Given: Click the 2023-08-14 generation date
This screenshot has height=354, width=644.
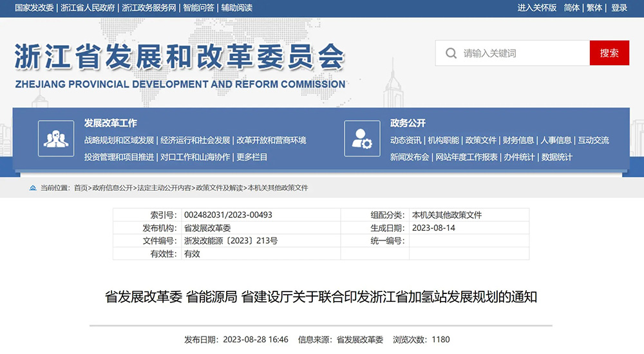Looking at the screenshot, I should [x=433, y=228].
